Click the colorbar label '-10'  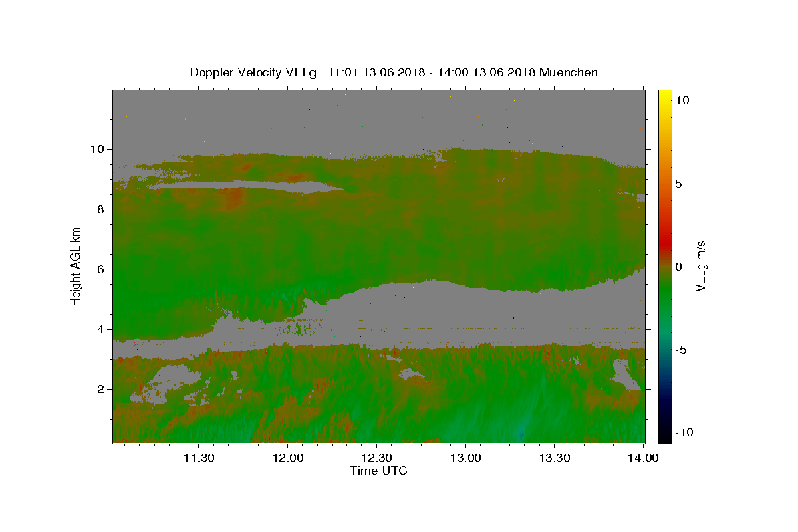coord(684,433)
